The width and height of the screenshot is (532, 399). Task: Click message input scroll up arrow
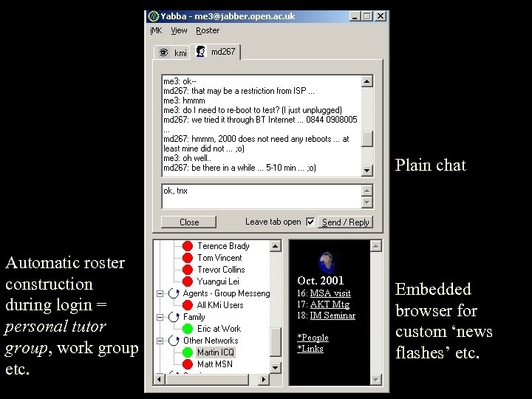(x=367, y=191)
